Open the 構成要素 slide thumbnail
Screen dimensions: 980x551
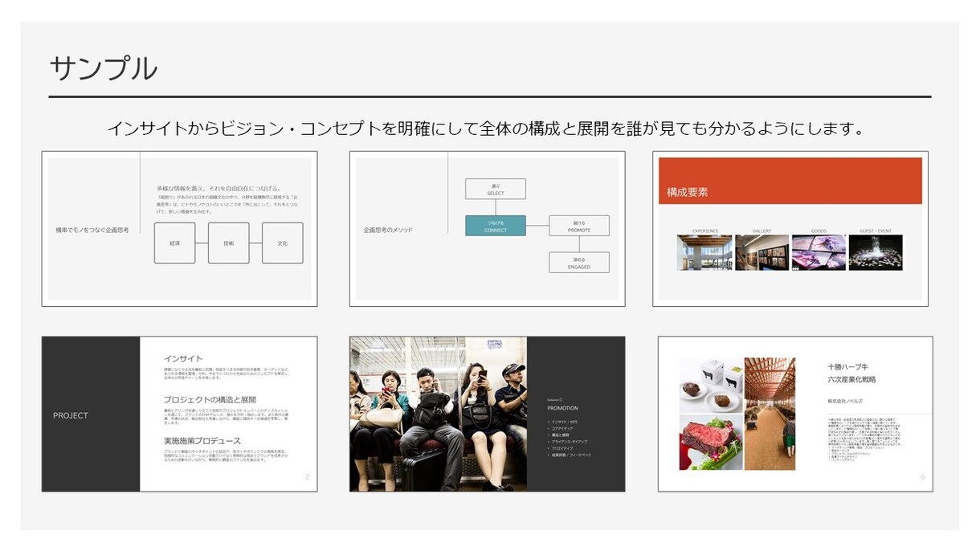tap(790, 229)
